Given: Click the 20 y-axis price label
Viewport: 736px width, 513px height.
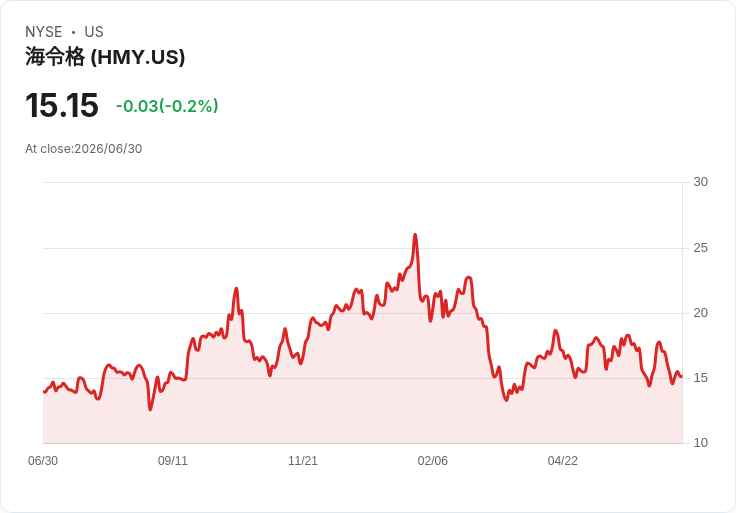Looking at the screenshot, I should tap(700, 313).
